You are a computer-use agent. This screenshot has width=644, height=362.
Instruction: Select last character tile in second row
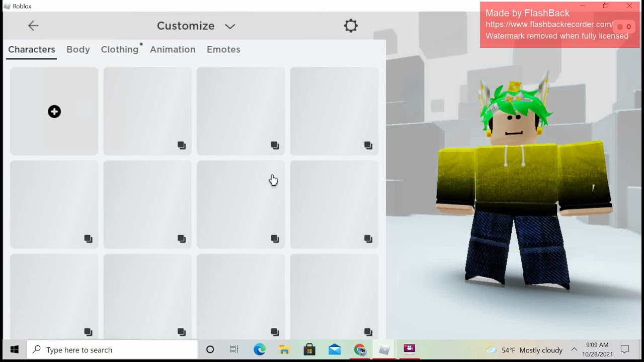(334, 205)
